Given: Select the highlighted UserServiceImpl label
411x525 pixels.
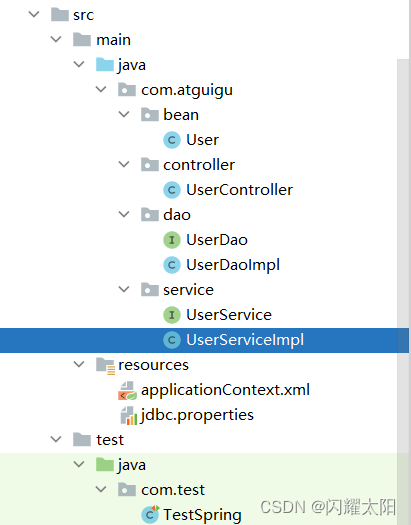Looking at the screenshot, I should pos(245,340).
